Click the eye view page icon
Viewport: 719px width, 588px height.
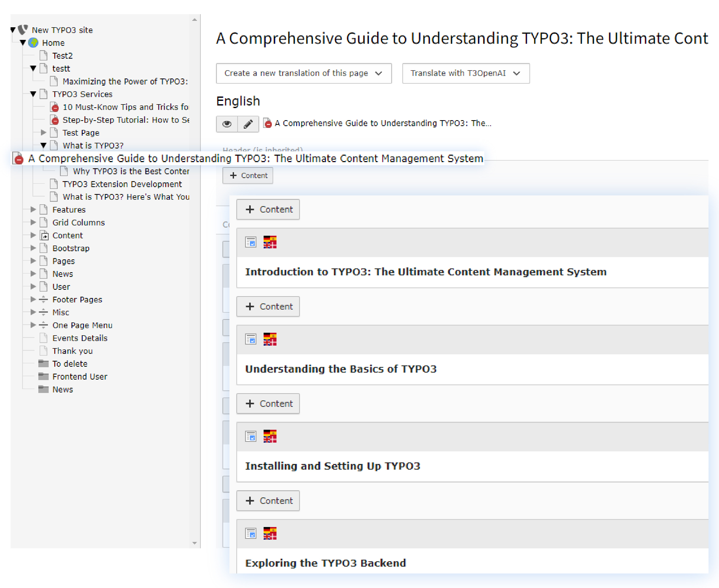click(227, 124)
